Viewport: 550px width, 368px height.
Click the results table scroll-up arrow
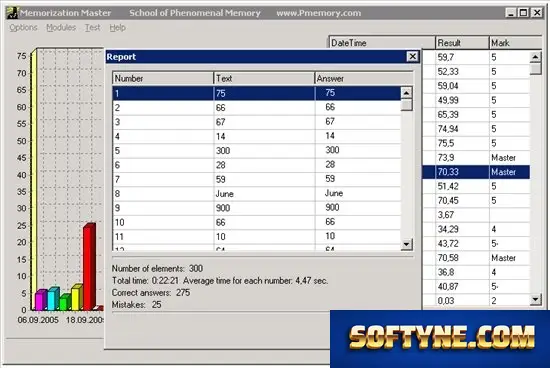tap(535, 56)
